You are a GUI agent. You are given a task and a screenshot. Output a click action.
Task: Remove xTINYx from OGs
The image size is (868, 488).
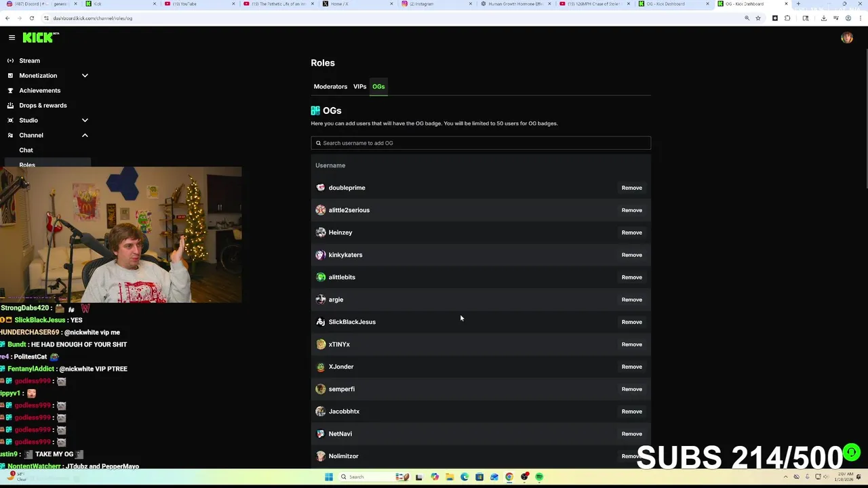pyautogui.click(x=631, y=344)
